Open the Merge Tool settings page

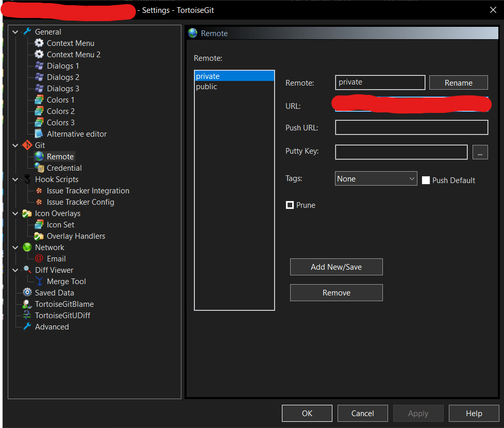point(66,282)
